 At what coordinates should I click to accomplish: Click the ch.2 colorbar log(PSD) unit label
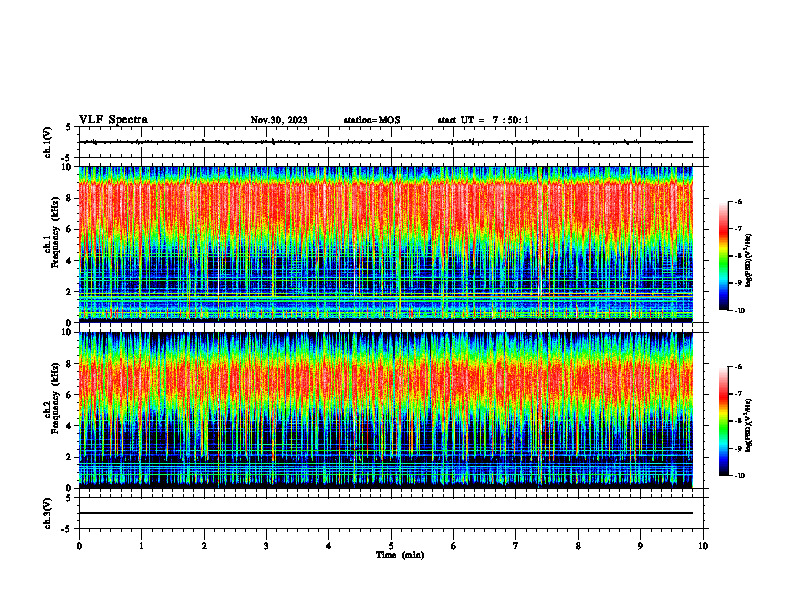[x=749, y=426]
